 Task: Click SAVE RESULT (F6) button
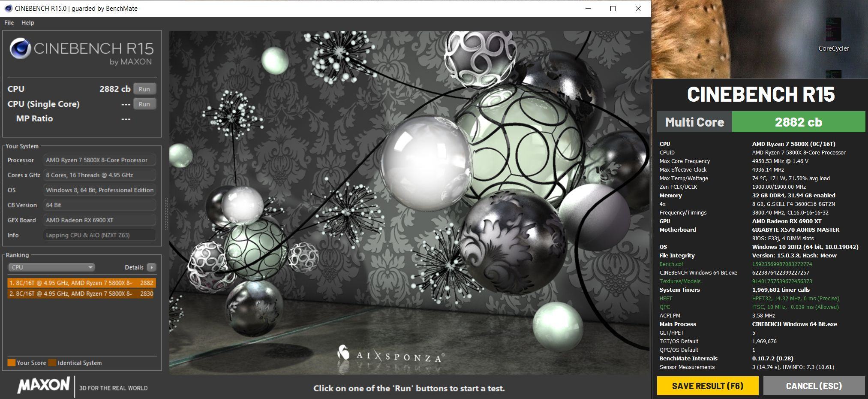pyautogui.click(x=708, y=386)
